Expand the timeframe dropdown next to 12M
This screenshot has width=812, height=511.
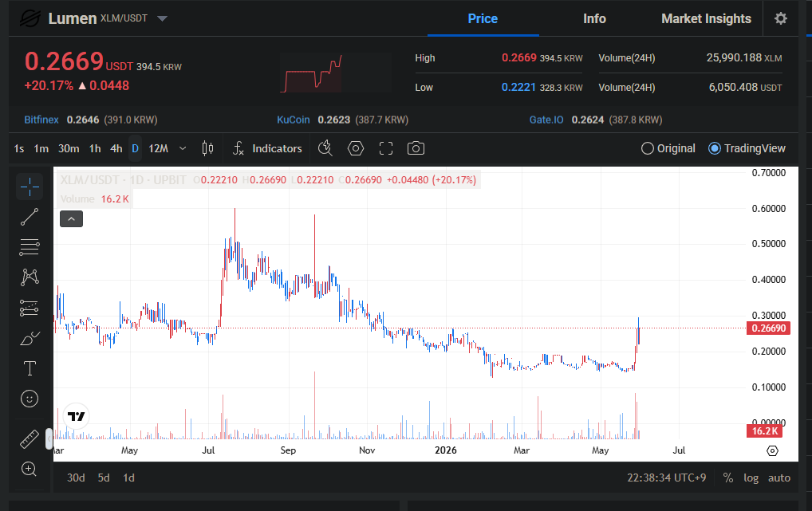(x=183, y=148)
